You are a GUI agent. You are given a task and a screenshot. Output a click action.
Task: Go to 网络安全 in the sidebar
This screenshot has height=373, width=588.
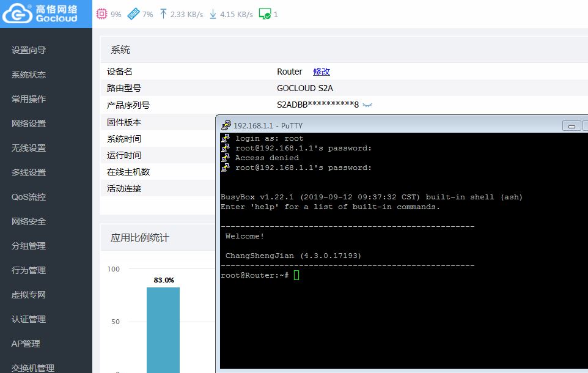29,221
